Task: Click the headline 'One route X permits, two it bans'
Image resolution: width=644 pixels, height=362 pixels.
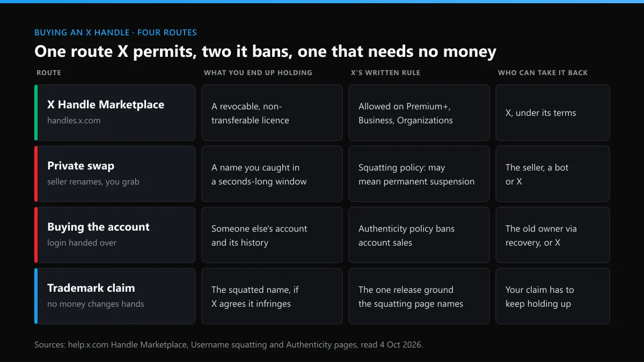Action: [x=265, y=51]
